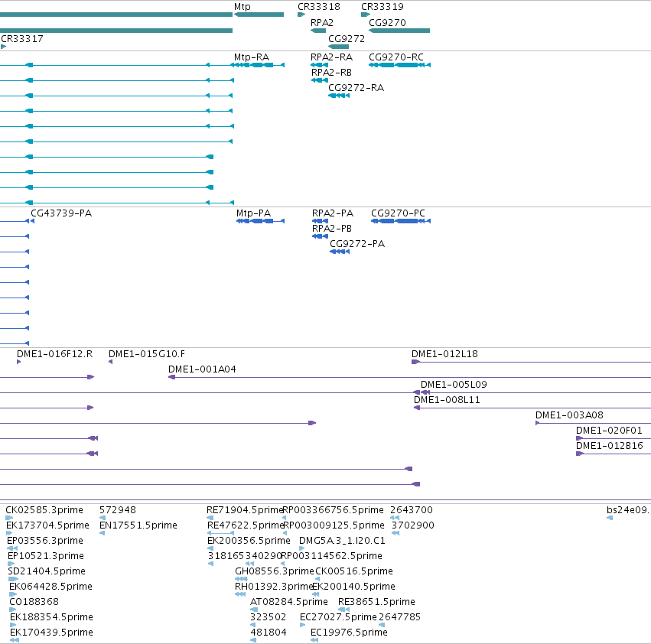The width and height of the screenshot is (651, 644).
Task: Click the DMG5A3_1.I20.C1 EST label
Action: [342, 541]
